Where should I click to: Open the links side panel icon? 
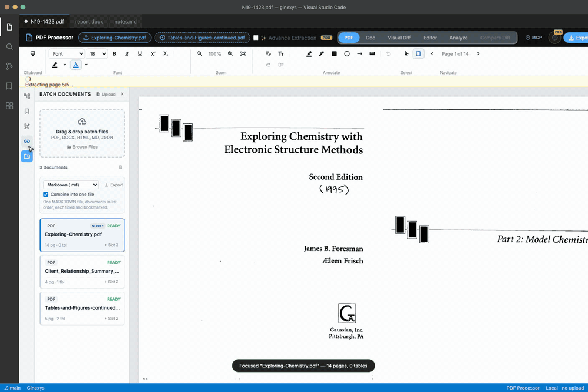tap(27, 141)
